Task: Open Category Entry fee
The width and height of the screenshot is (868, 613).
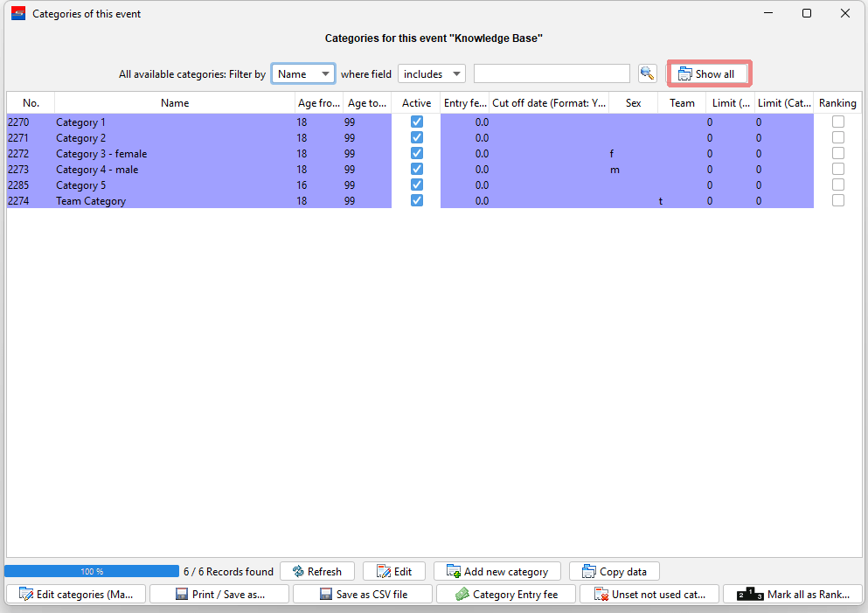Action: (x=505, y=594)
